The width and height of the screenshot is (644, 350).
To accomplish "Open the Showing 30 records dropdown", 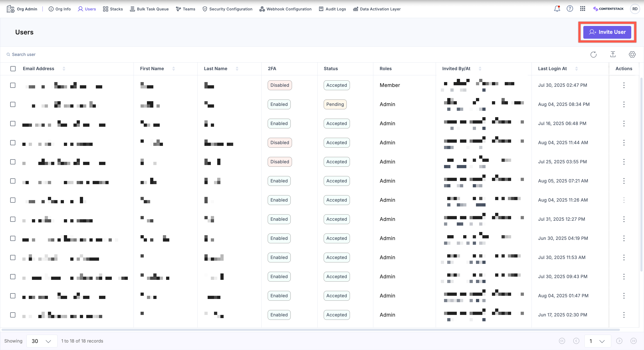I will 42,341.
